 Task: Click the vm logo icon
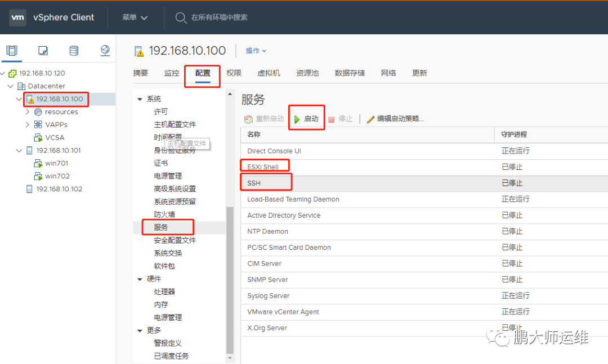click(17, 17)
